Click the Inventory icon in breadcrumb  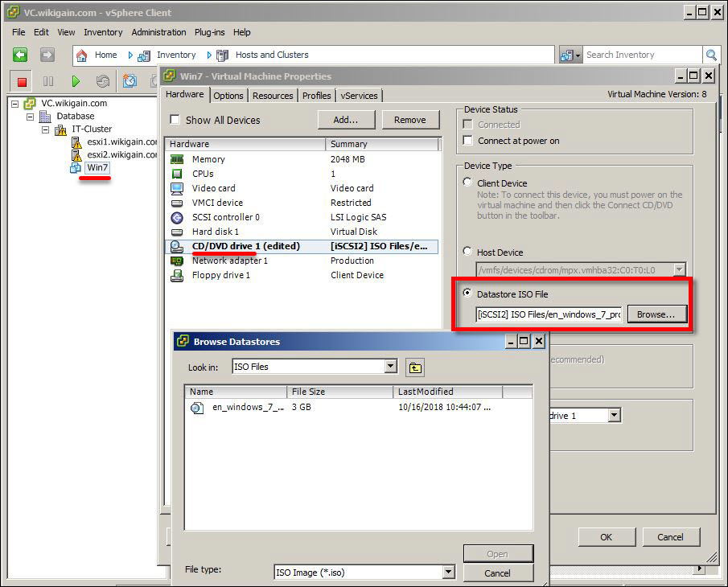point(144,55)
